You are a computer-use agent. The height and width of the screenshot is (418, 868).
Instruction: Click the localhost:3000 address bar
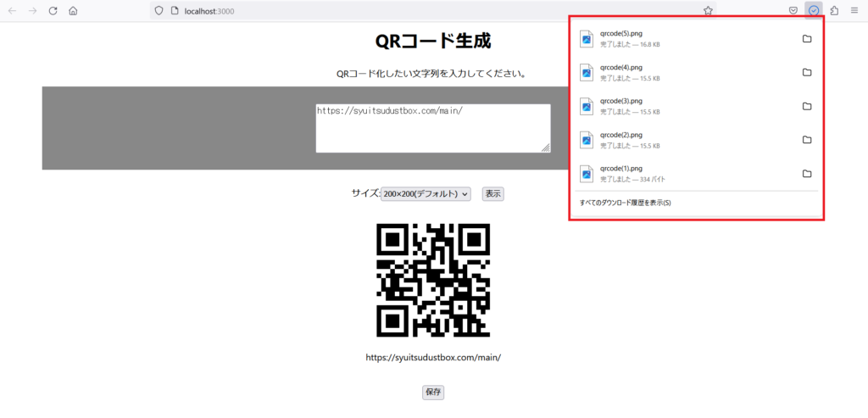(433, 10)
